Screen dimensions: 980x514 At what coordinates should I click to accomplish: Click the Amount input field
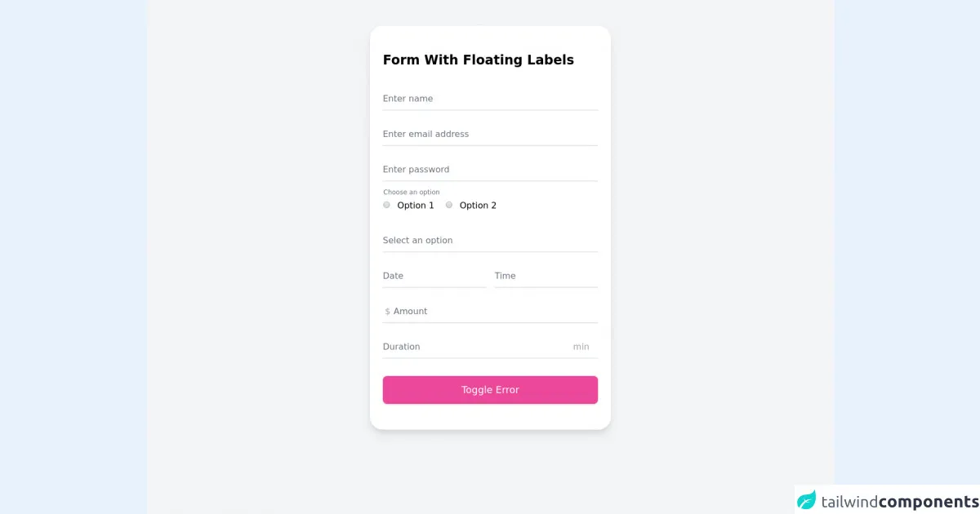(494, 312)
